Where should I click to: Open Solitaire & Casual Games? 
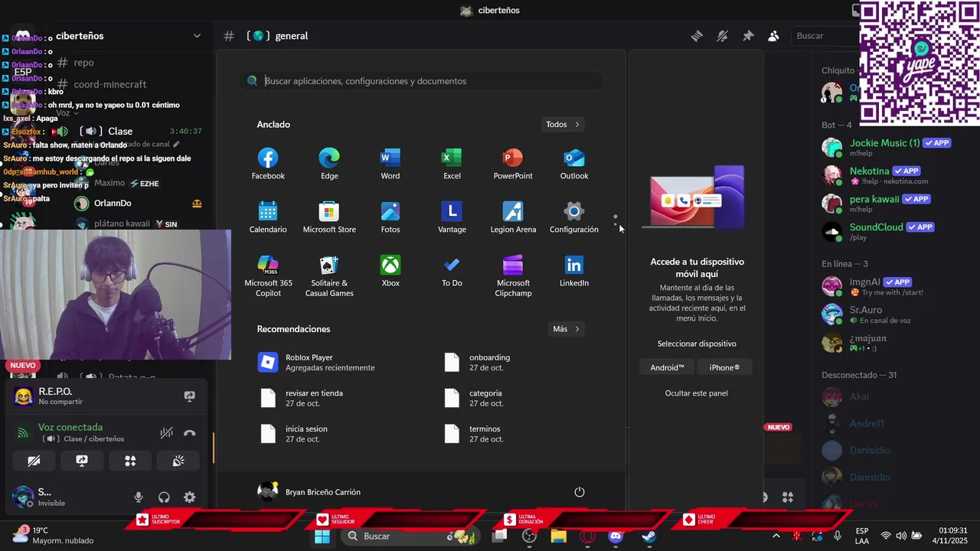click(x=329, y=276)
